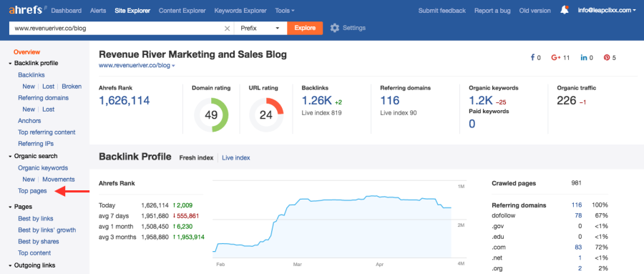Collapse the Organic search section
The height and width of the screenshot is (274, 644).
pos(10,157)
